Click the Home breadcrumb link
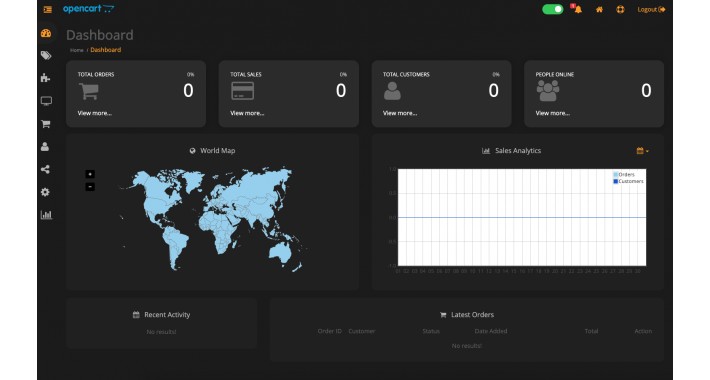Screen dimensions: 710x380 click(77, 50)
